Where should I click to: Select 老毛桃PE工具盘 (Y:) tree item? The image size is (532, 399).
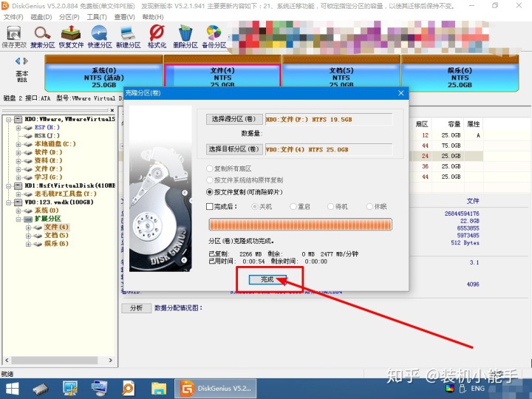pyautogui.click(x=66, y=194)
